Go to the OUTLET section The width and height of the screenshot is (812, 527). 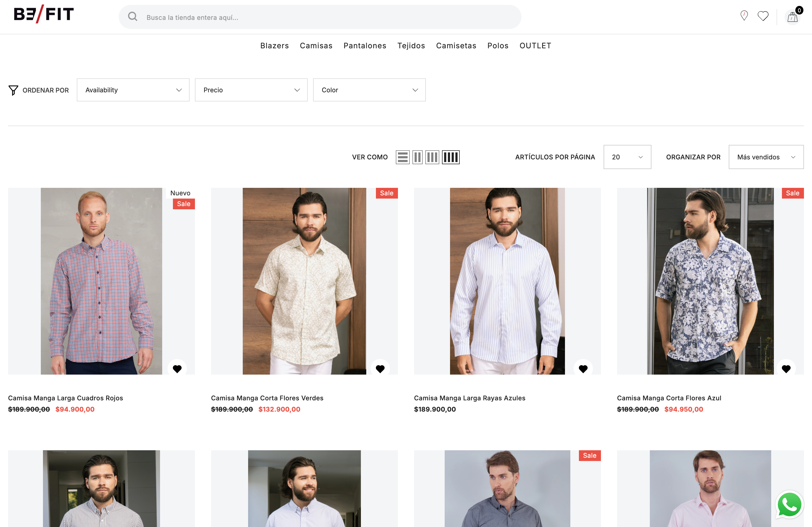tap(535, 46)
